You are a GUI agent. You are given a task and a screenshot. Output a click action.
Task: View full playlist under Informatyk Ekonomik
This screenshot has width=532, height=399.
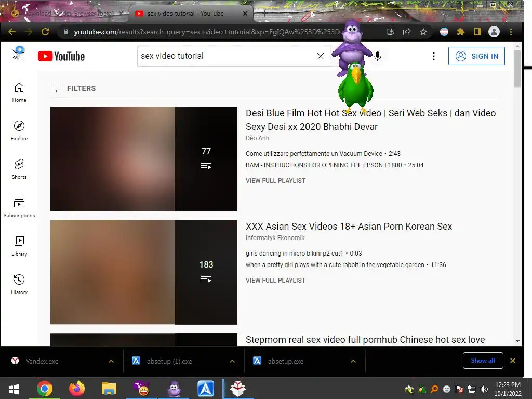(x=275, y=281)
